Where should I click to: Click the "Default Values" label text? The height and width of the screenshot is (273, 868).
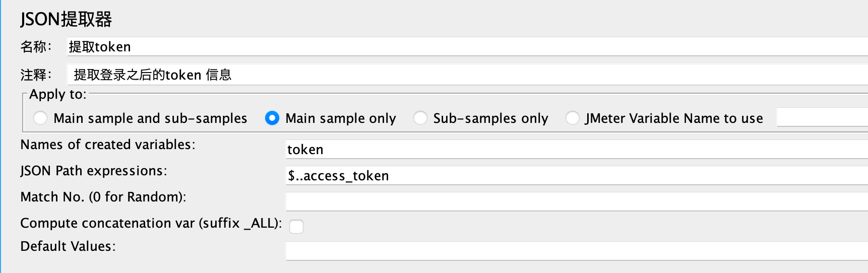click(68, 246)
